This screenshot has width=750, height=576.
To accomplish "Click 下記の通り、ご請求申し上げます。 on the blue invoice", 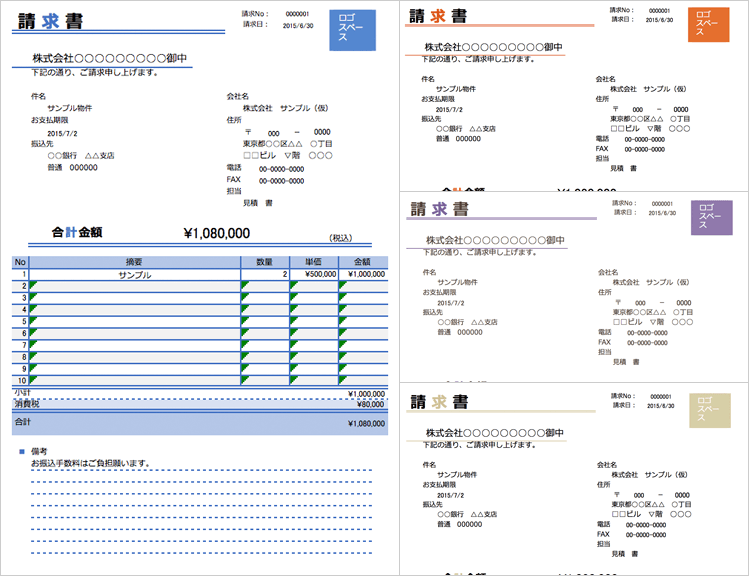I will point(95,73).
